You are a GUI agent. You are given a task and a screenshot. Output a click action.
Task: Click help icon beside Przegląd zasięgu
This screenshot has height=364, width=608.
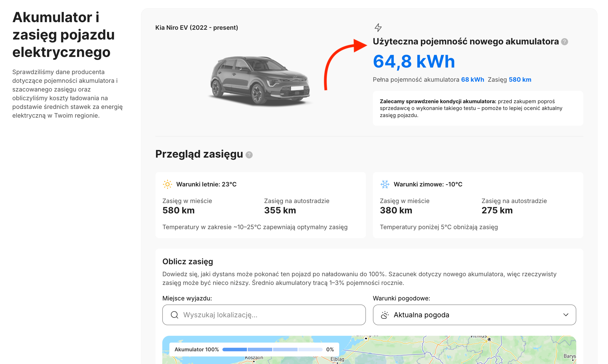(x=249, y=155)
